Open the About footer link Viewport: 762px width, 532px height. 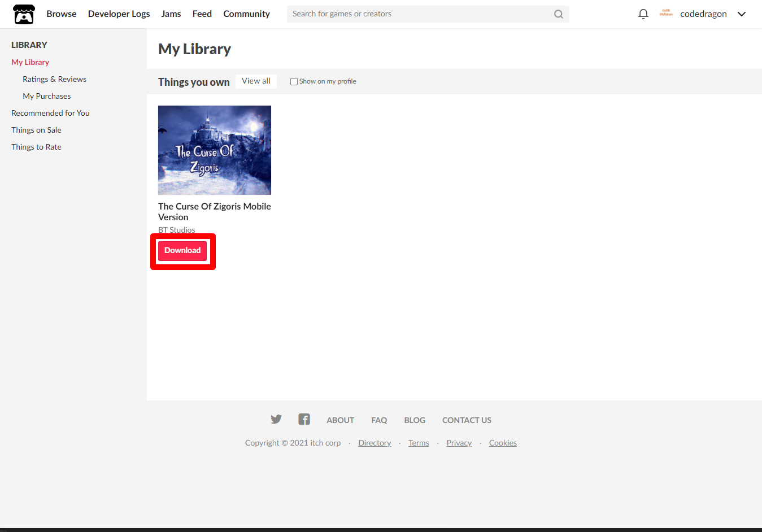[x=341, y=420]
